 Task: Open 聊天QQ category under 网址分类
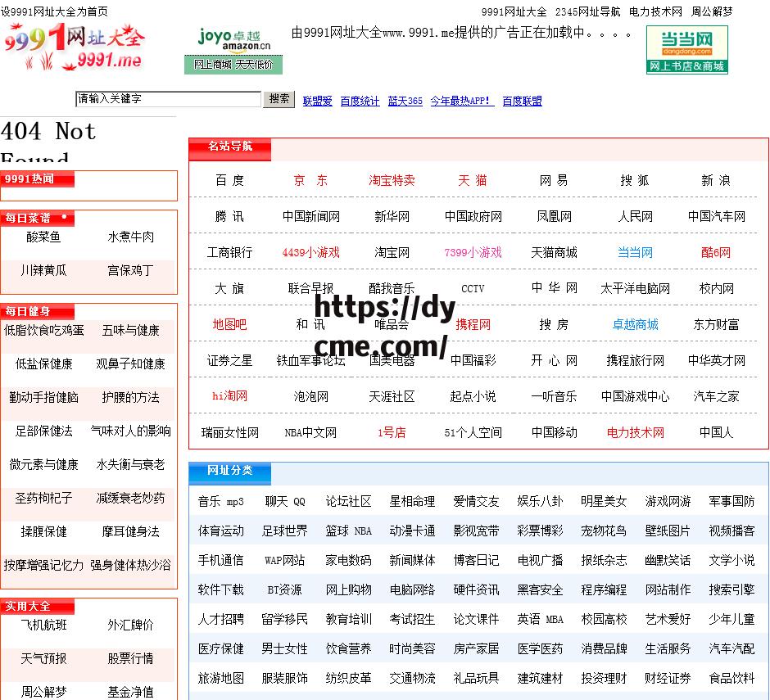(284, 501)
